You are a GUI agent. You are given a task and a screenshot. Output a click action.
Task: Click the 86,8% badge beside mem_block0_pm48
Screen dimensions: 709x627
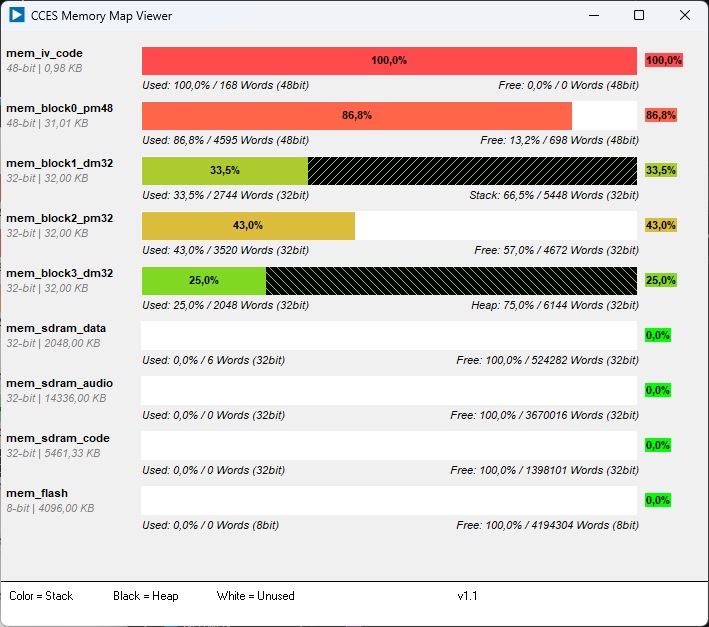pos(661,116)
